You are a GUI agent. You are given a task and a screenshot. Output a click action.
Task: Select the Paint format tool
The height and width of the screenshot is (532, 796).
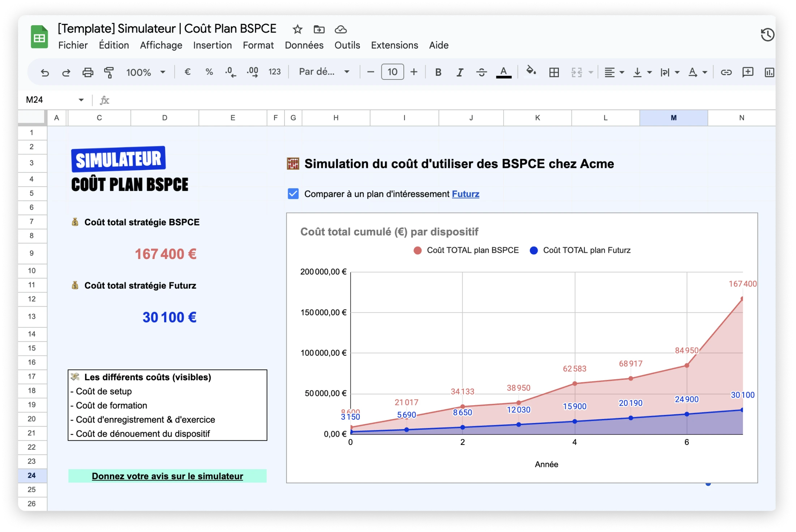pos(109,72)
